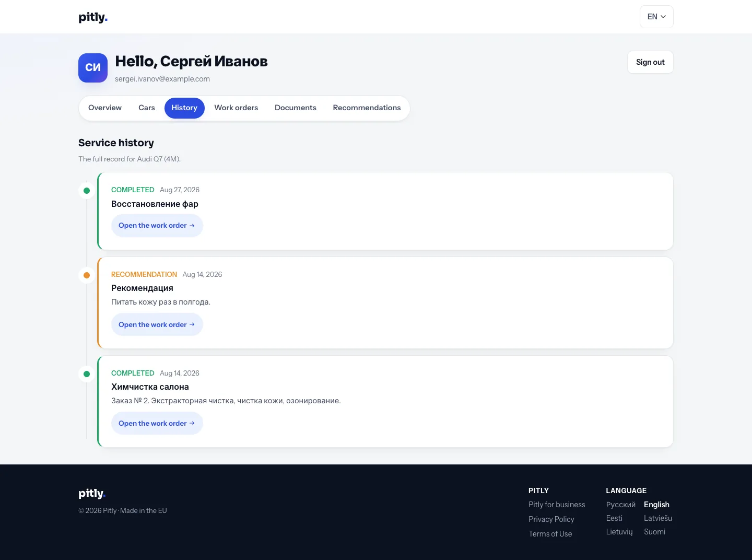This screenshot has height=560, width=752.
Task: Switch language to Eesti
Action: pyautogui.click(x=614, y=518)
